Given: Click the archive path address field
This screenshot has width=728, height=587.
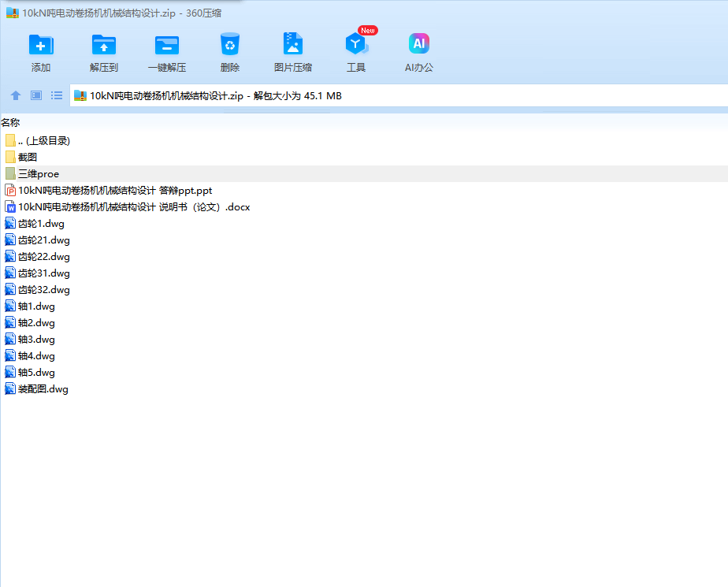Looking at the screenshot, I should [x=399, y=95].
